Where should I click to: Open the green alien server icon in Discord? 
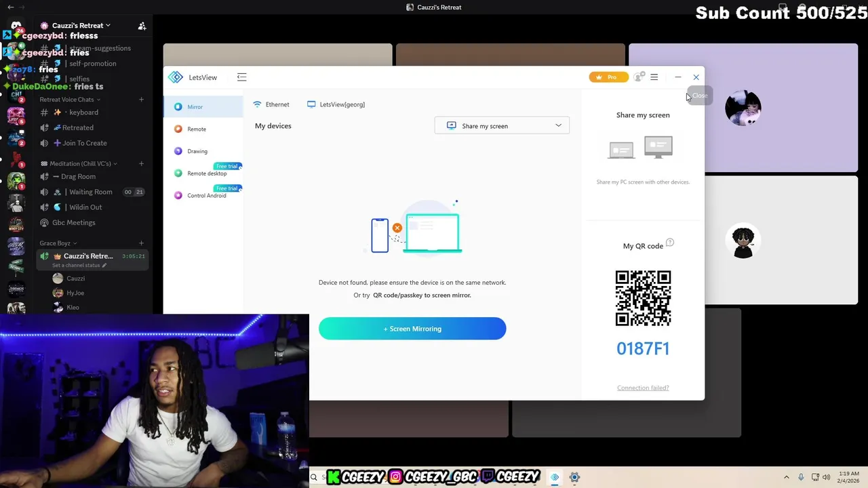point(16,180)
